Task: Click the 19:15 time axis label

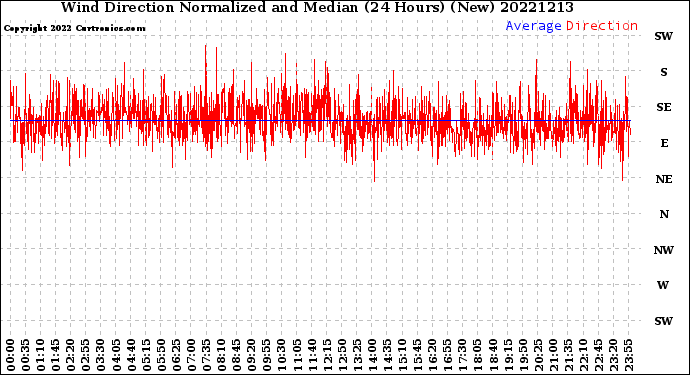Action: point(507,355)
